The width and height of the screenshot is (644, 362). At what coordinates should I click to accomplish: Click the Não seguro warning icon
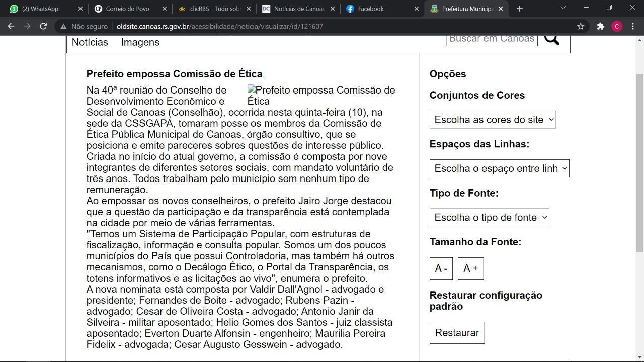(x=63, y=26)
